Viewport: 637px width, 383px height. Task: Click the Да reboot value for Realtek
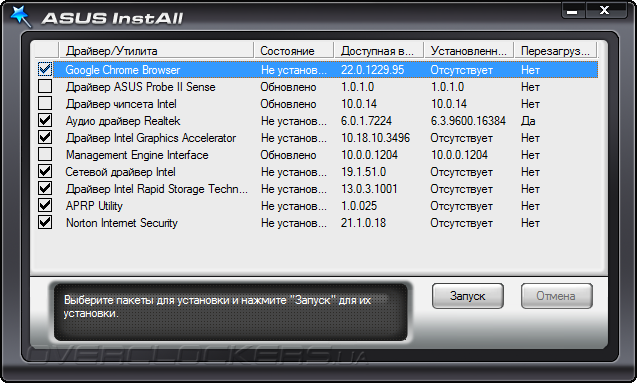528,121
